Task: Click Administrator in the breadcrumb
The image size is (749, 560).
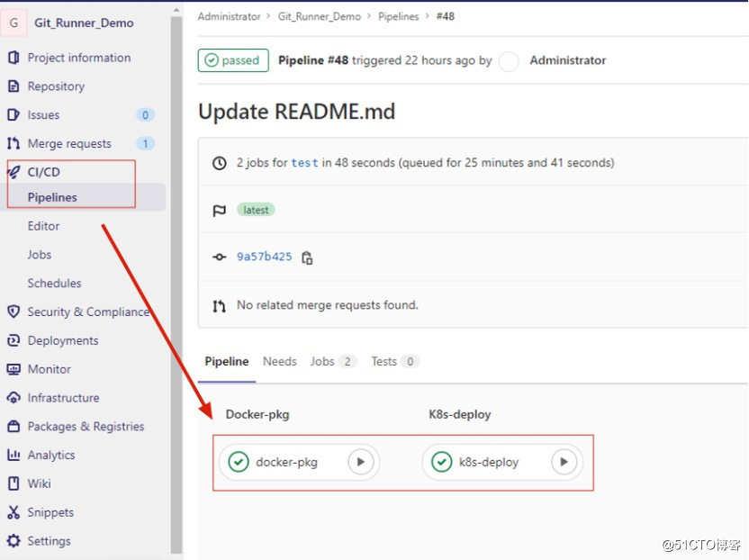Action: [x=230, y=17]
